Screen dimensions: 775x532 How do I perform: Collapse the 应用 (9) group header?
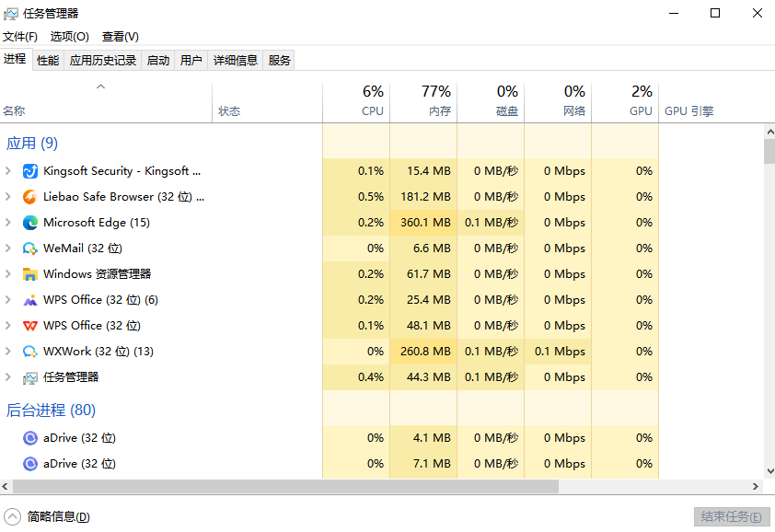point(32,143)
